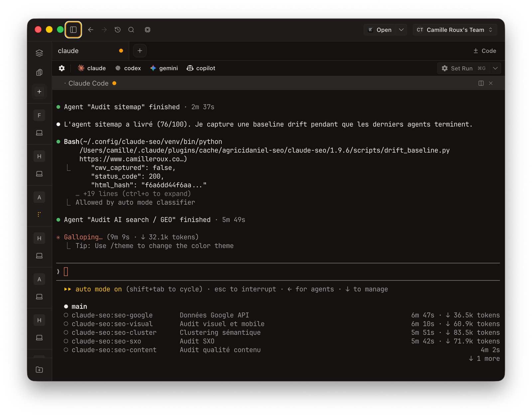Screen dimensions: 532x417
Task: Open settings gear next to claude agent
Action: point(62,68)
